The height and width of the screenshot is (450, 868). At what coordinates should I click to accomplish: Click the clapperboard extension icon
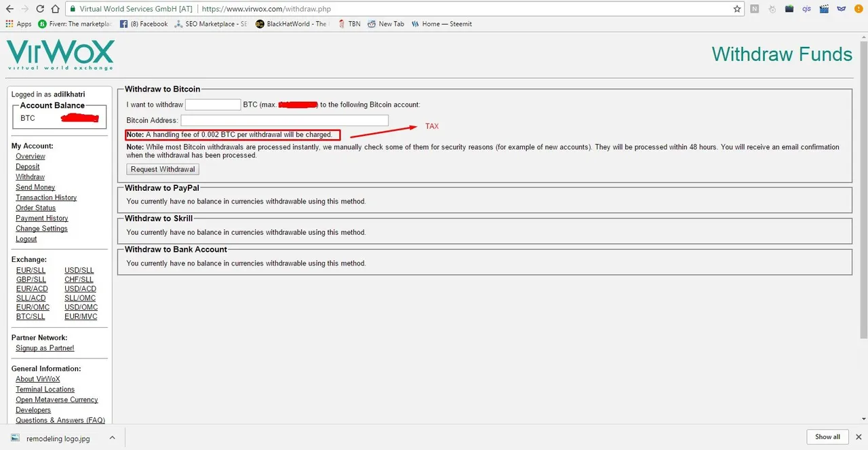pos(824,9)
